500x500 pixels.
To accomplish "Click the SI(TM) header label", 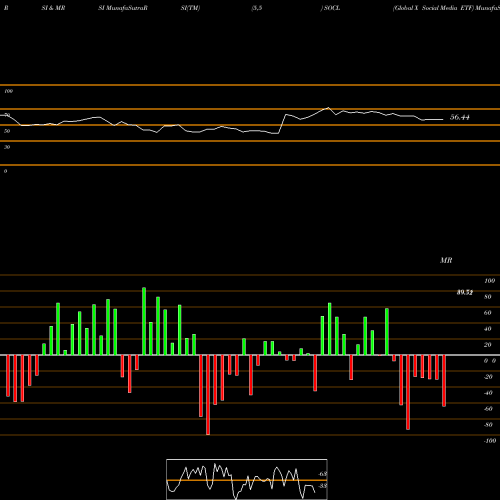I will pyautogui.click(x=190, y=8).
